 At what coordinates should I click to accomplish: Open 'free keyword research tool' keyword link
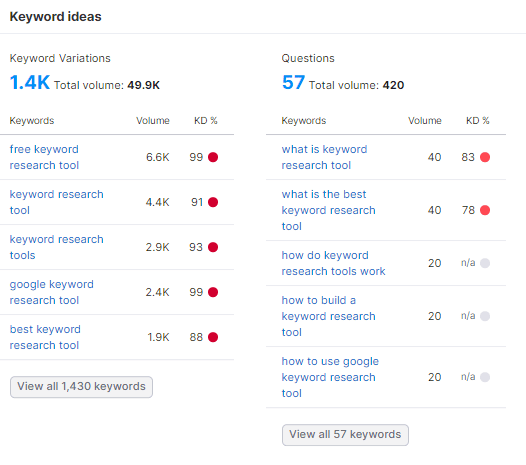tap(44, 157)
